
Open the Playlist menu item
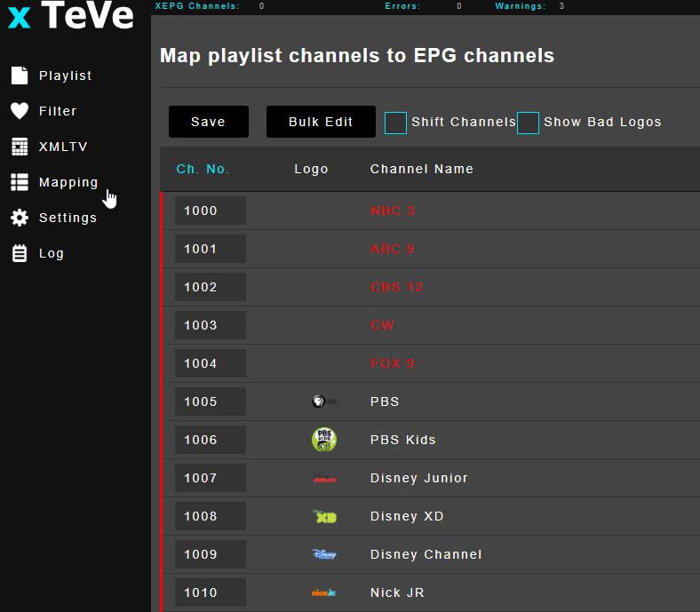point(65,76)
